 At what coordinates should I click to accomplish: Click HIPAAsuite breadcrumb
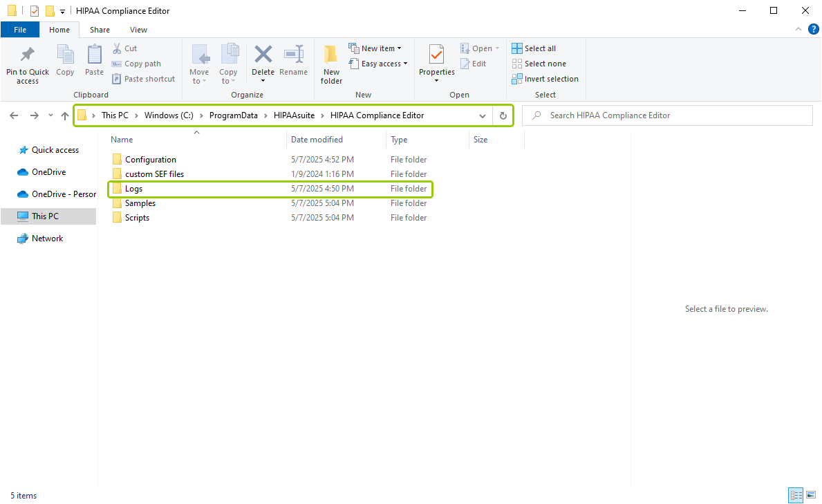point(294,115)
